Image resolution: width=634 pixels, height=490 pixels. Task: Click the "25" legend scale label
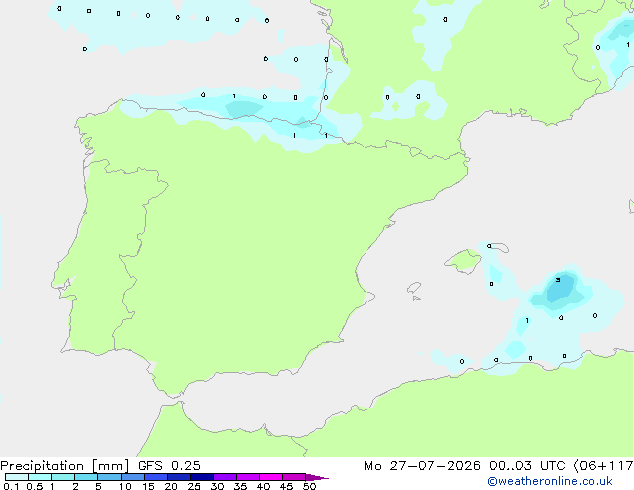194,486
